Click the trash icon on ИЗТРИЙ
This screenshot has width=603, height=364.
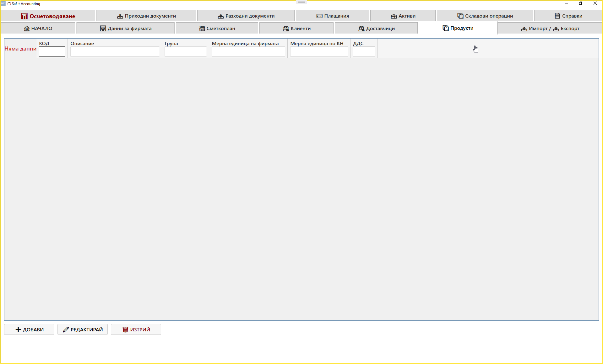(125, 329)
